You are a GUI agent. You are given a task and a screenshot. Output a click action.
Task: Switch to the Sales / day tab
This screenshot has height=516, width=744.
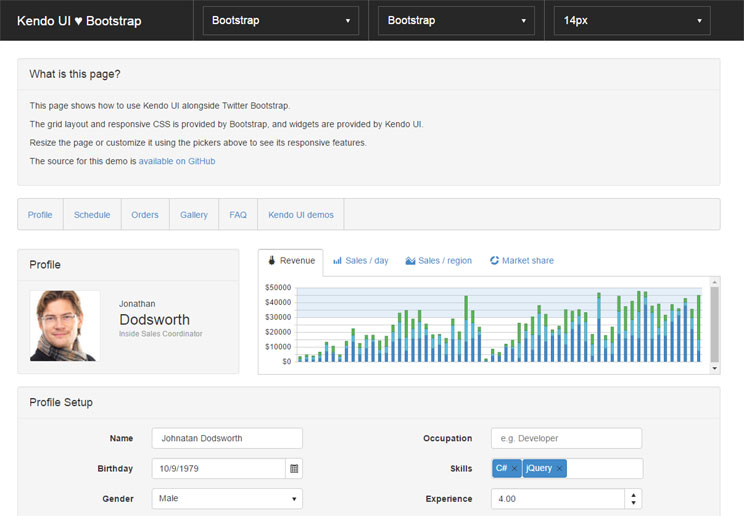tap(361, 261)
